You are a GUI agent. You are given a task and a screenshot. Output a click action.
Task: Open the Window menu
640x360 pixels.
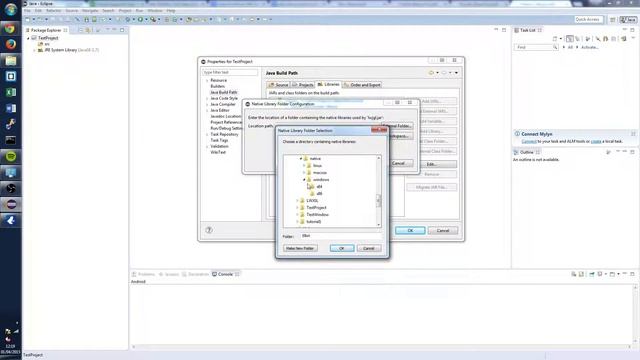click(x=155, y=11)
